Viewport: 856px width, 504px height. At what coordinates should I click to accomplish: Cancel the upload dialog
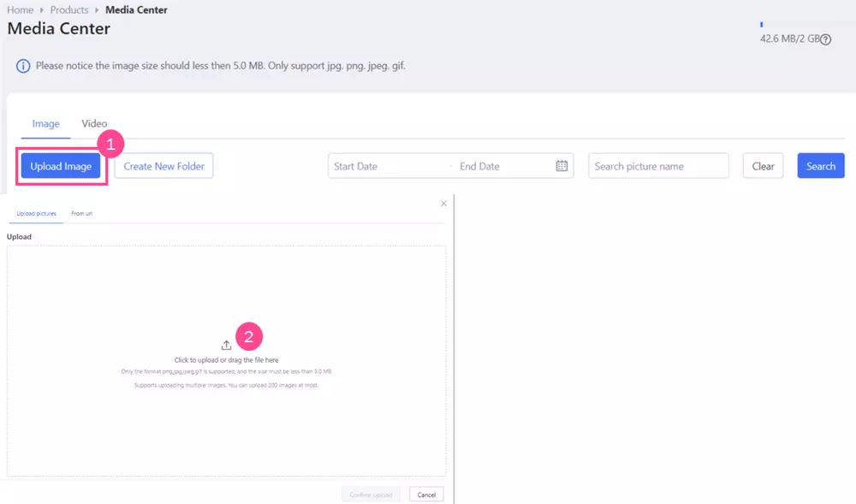click(426, 495)
